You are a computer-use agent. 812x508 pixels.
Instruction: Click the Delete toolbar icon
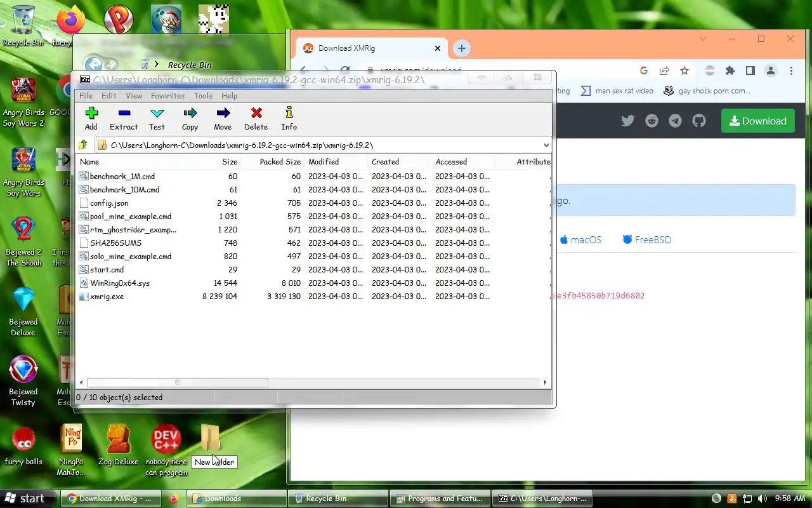point(256,118)
